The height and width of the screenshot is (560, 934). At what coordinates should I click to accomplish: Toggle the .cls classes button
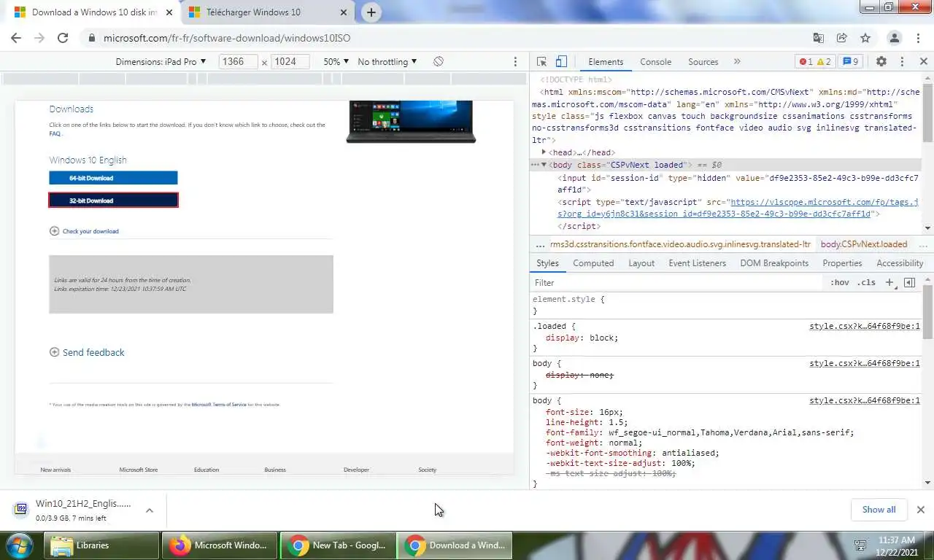pos(866,282)
